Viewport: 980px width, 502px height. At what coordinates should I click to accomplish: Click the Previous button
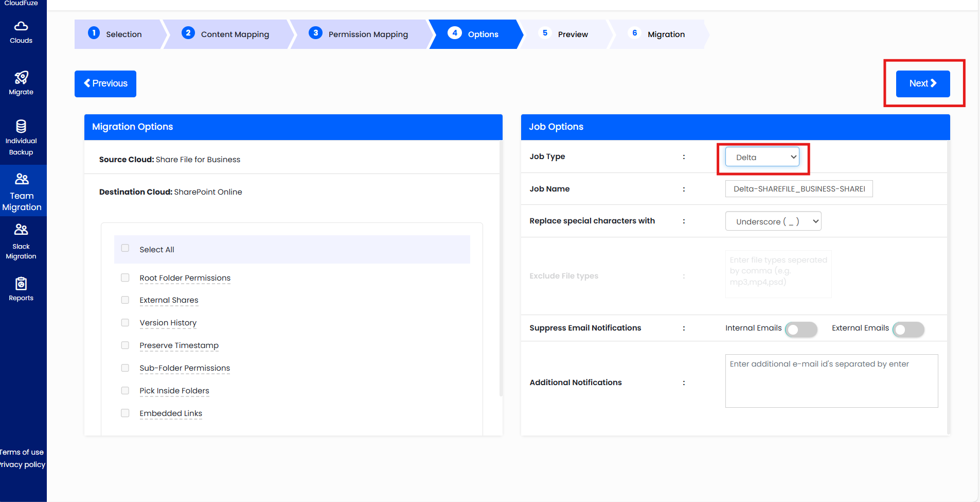tap(105, 83)
